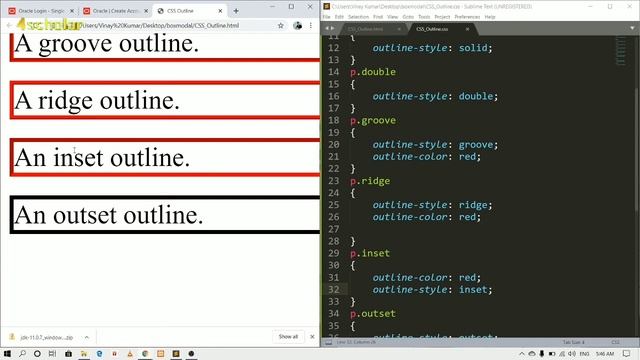Click the p.groove selector text

coord(373,120)
